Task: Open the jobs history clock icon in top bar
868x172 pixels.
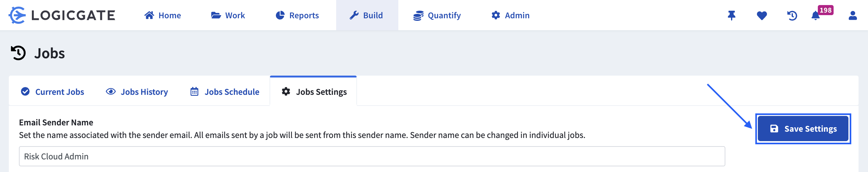Action: [x=792, y=15]
